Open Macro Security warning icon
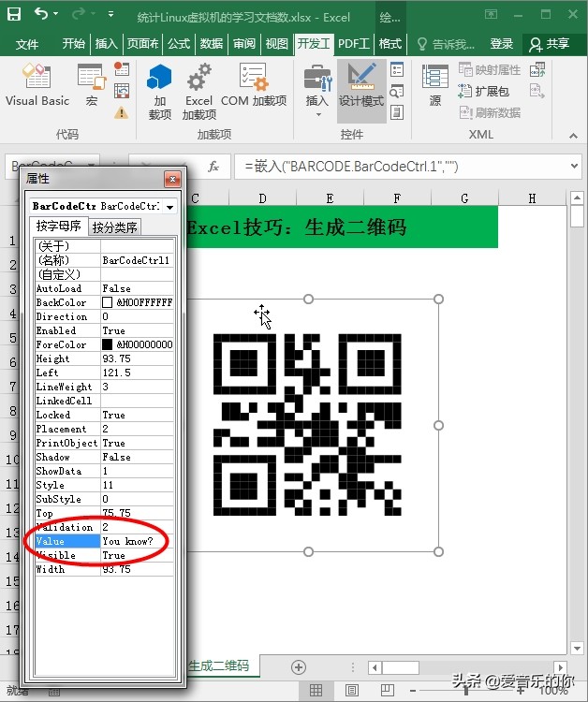This screenshot has width=588, height=702. pos(122,112)
